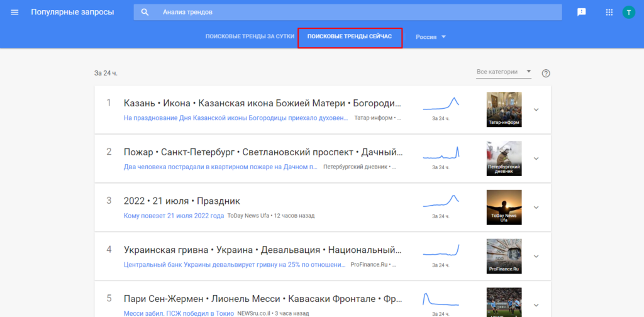The image size is (644, 317).
Task: Click the Пожар trend sparkline chart
Action: pos(441,152)
